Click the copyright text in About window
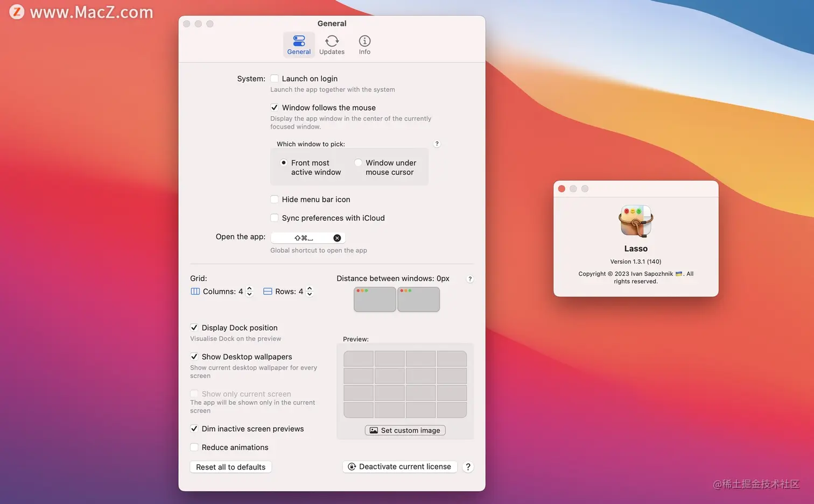The height and width of the screenshot is (504, 814). pyautogui.click(x=636, y=278)
